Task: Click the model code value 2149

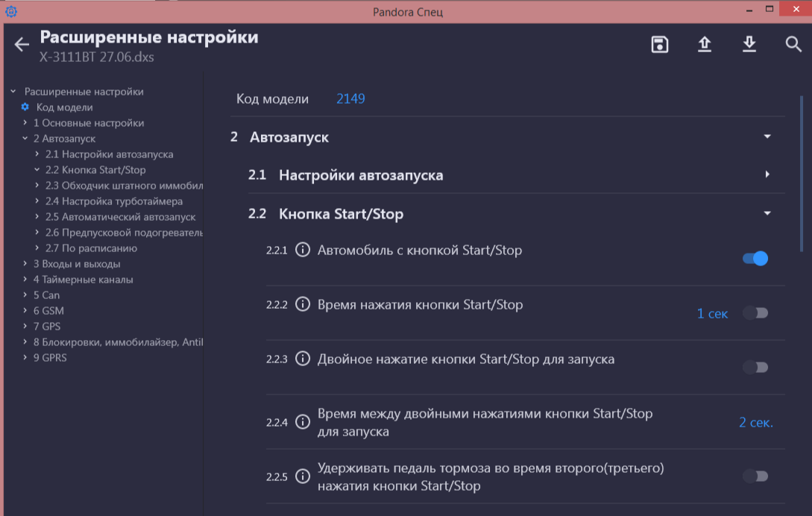Action: [x=350, y=98]
